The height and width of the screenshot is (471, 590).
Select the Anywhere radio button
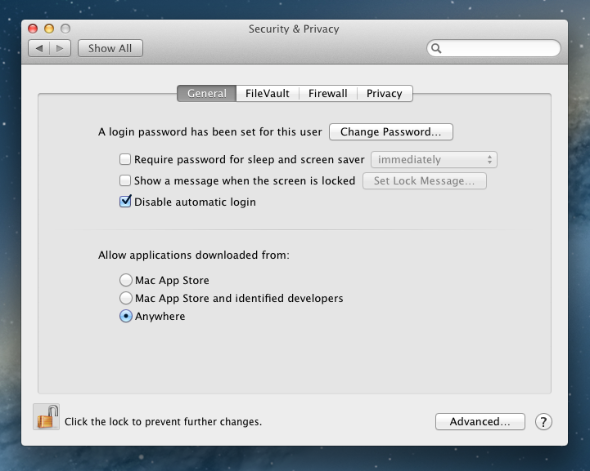(x=126, y=316)
